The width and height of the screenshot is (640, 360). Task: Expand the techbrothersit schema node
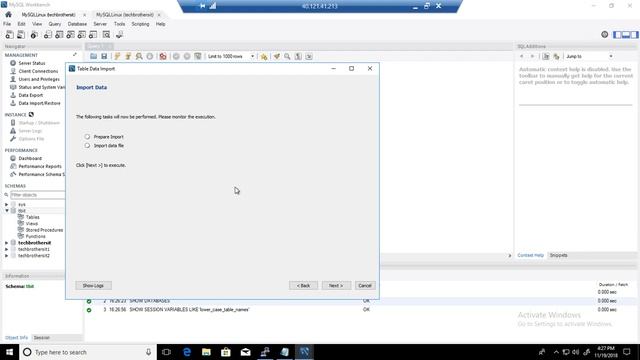(7, 243)
